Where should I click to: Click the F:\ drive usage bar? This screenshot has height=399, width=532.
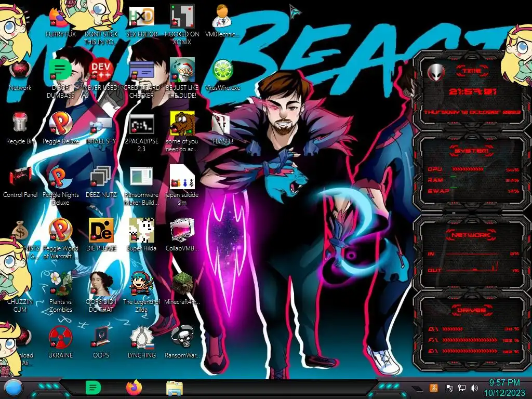click(x=470, y=340)
